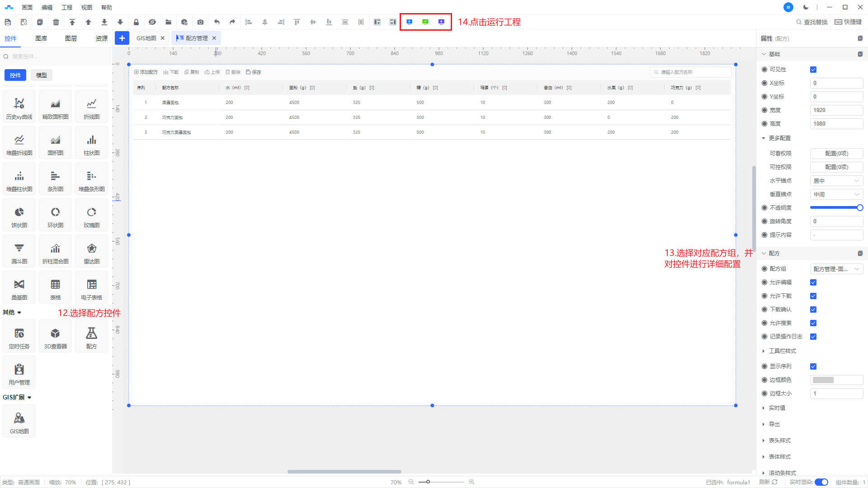Select the 配方 flask control
Image resolution: width=868 pixels, height=488 pixels.
point(91,337)
